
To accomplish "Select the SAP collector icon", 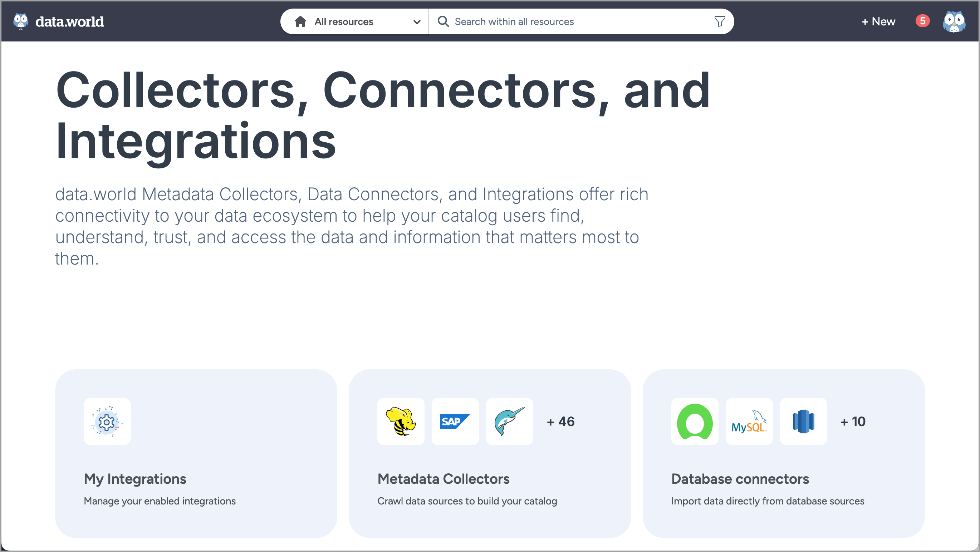I will 455,422.
